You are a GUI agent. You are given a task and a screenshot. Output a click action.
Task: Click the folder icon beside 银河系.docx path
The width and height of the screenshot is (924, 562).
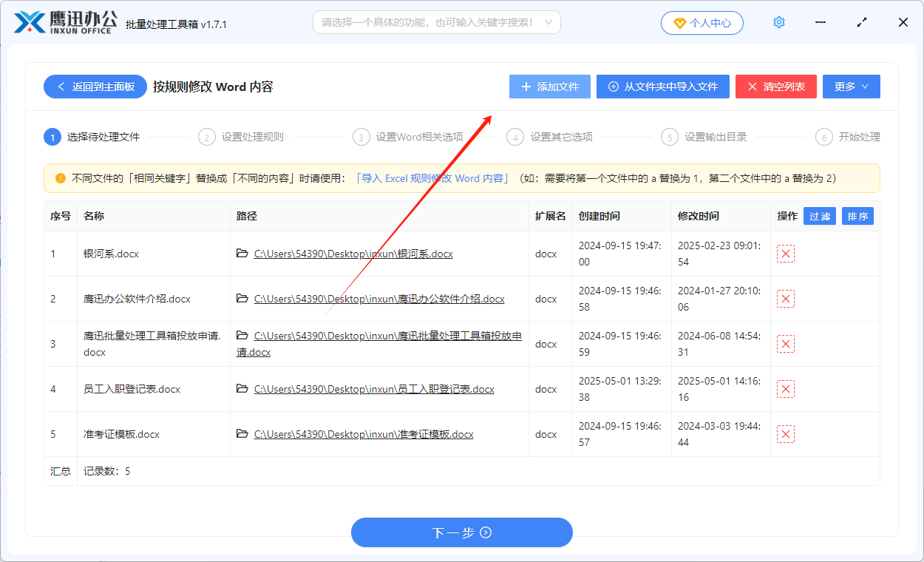tap(242, 254)
